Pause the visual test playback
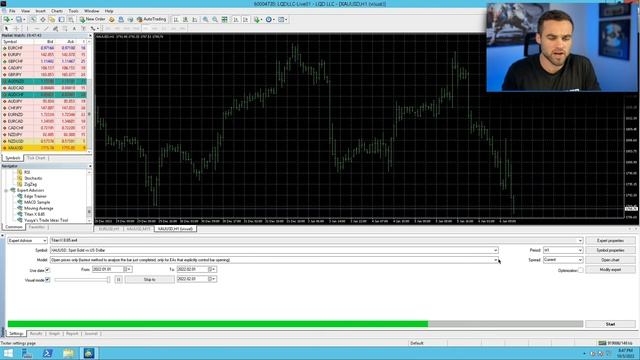This screenshot has height=360, width=640. click(118, 280)
